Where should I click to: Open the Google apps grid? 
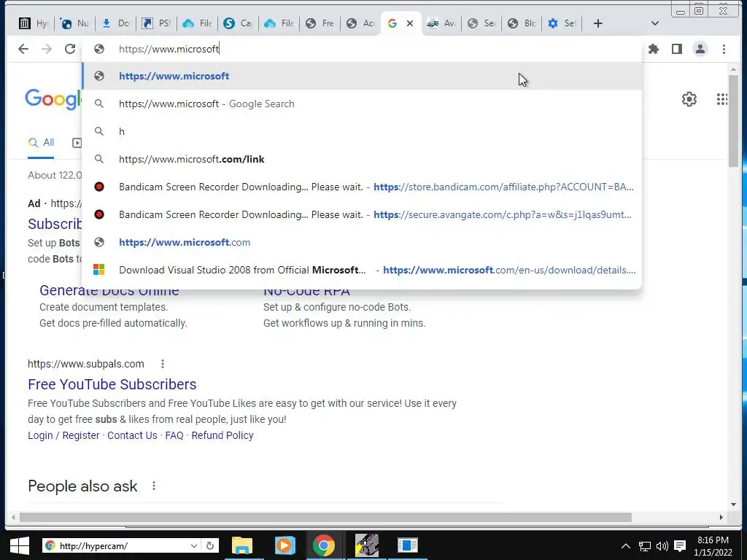(x=722, y=99)
